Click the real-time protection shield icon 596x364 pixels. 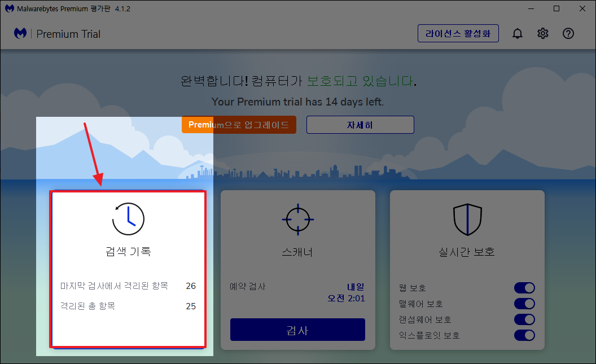pyautogui.click(x=467, y=220)
